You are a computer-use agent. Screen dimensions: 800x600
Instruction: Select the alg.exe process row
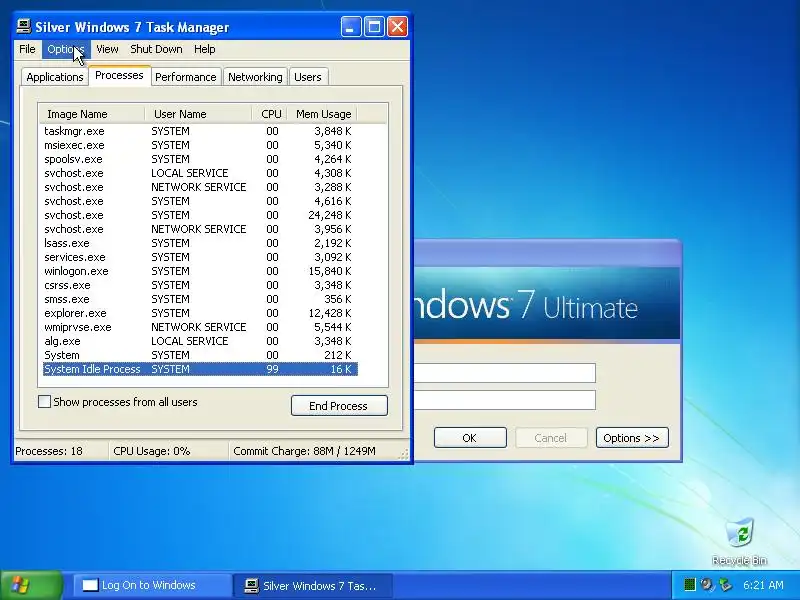tap(200, 341)
